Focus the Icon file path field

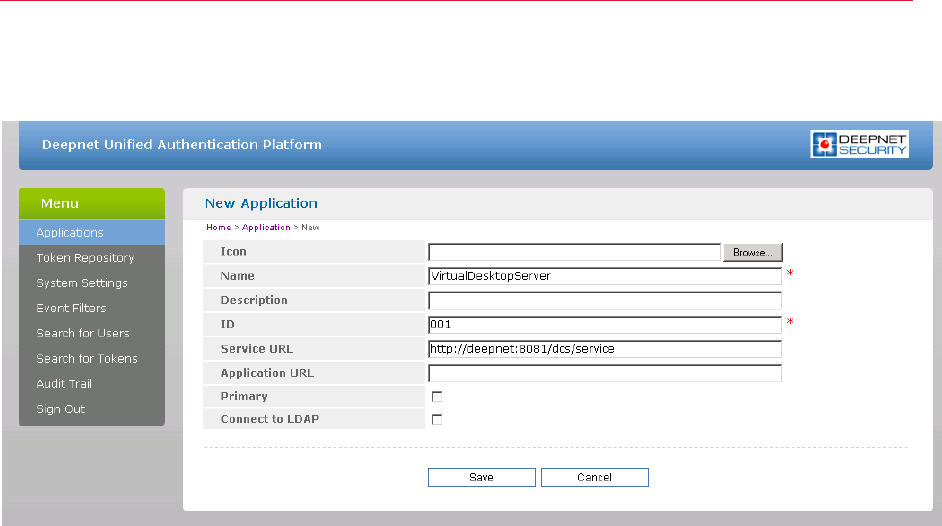tap(574, 252)
